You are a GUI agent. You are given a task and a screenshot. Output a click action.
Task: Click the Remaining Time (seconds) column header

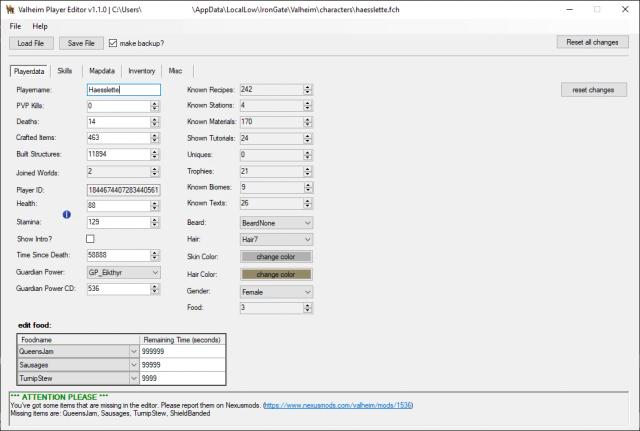click(x=182, y=340)
